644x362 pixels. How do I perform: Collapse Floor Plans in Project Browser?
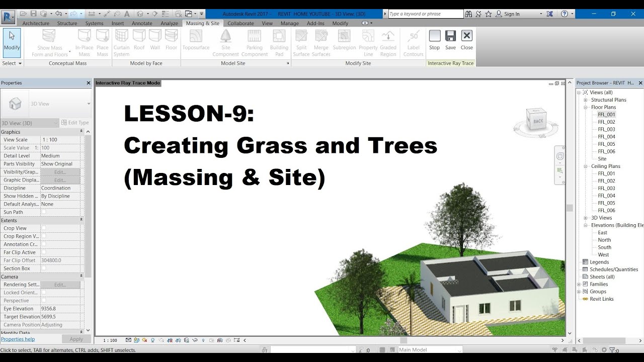pos(586,107)
